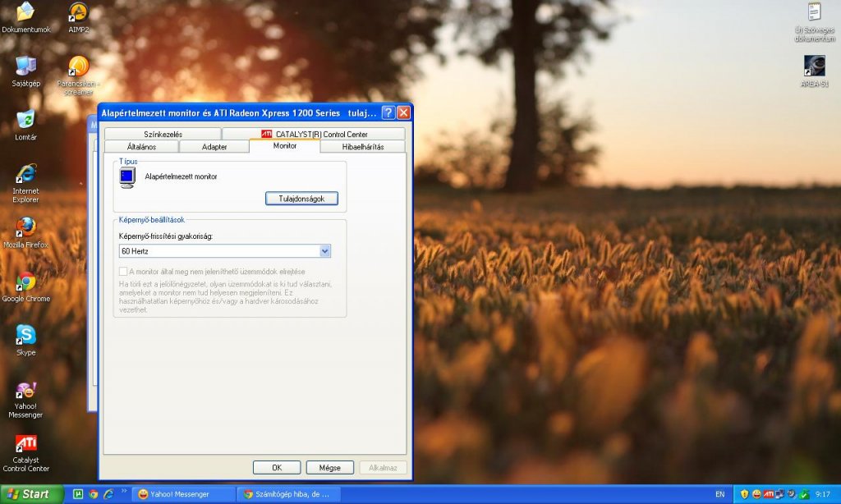Click the yellow security shield tray icon

click(744, 494)
